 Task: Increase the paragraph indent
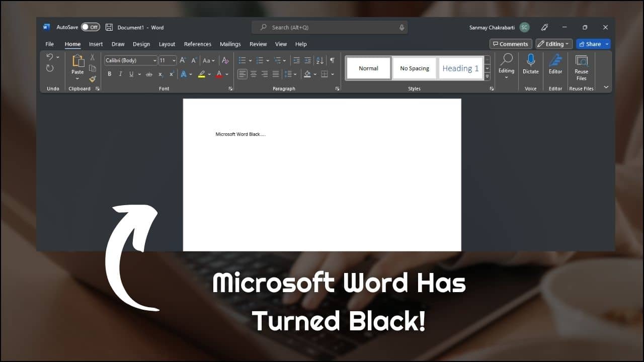coord(307,60)
